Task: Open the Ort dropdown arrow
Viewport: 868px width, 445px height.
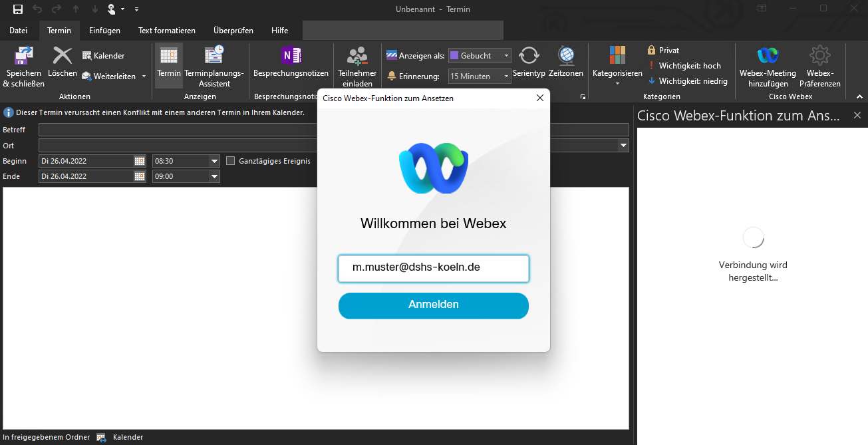Action: pos(623,145)
